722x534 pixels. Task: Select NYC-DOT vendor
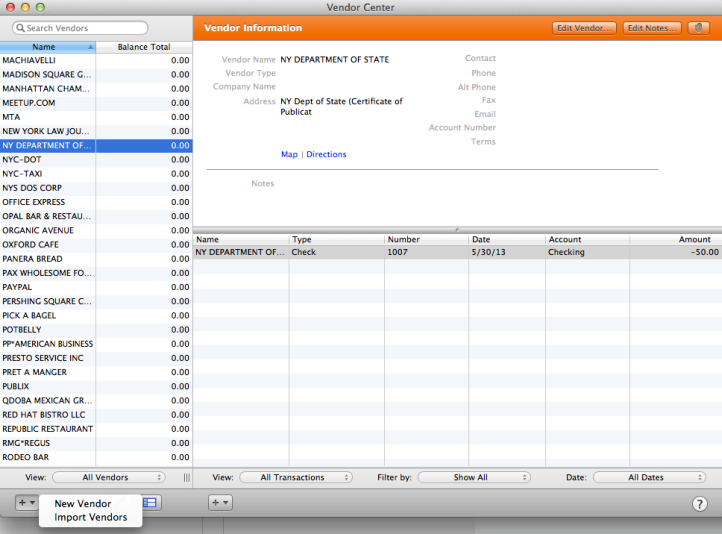(x=96, y=160)
